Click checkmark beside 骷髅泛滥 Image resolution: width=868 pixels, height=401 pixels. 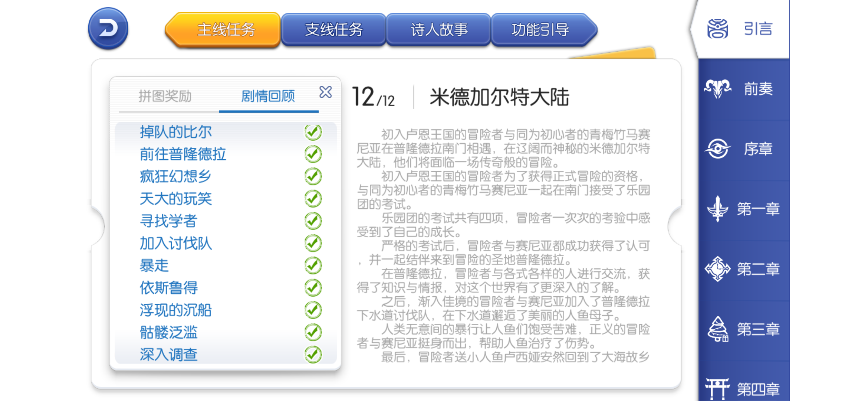313,332
